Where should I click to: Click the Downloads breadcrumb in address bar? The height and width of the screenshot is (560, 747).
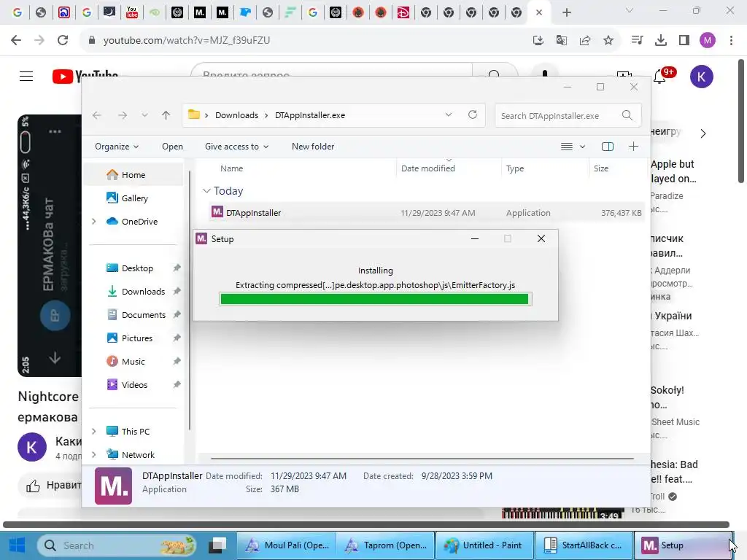(236, 115)
